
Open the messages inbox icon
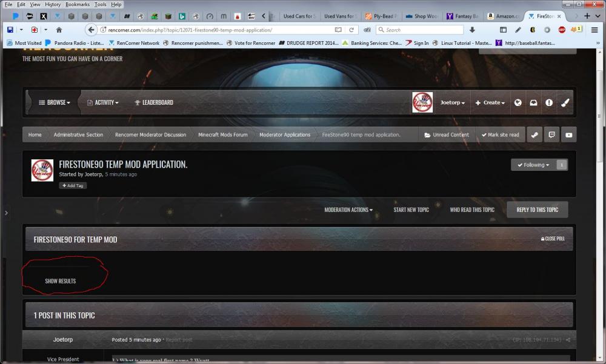[533, 103]
